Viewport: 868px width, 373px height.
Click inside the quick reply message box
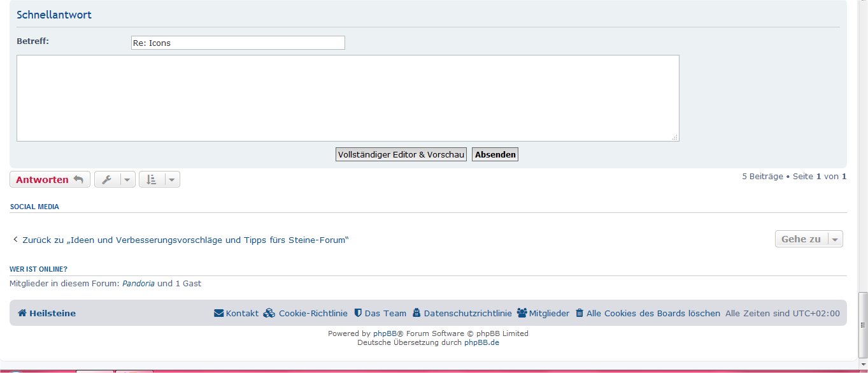(348, 98)
